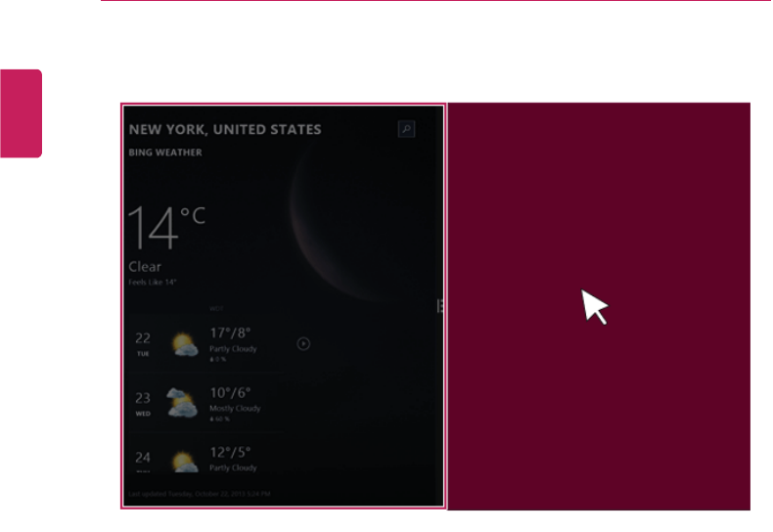This screenshot has width=773, height=532.
Task: Click the Last updated timestamp text
Action: 200,494
